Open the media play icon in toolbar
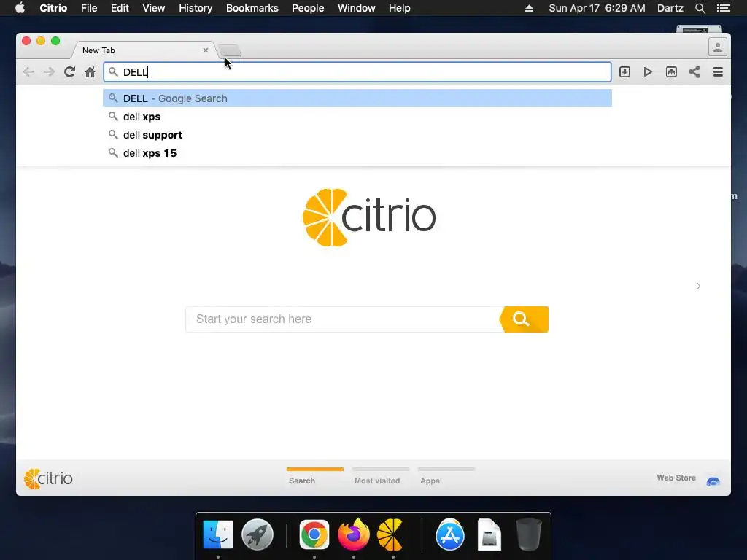The width and height of the screenshot is (747, 560). (648, 72)
